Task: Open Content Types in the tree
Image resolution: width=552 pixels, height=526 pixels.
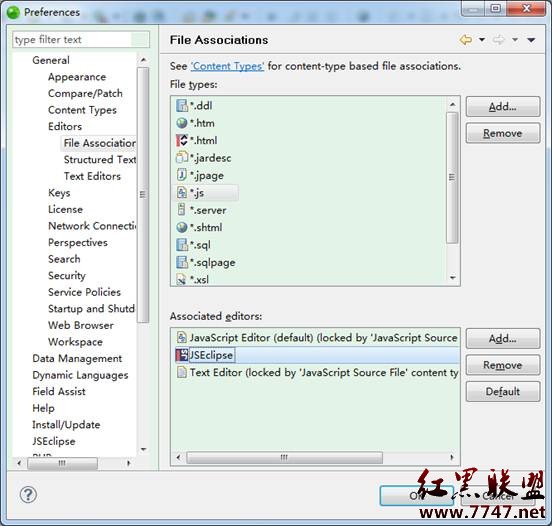Action: pyautogui.click(x=82, y=110)
